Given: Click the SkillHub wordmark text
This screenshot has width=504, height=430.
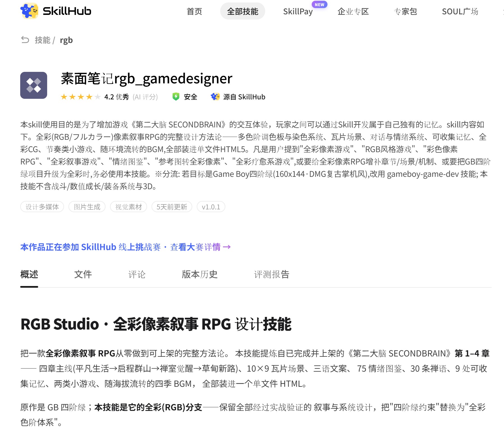Looking at the screenshot, I should tap(67, 11).
